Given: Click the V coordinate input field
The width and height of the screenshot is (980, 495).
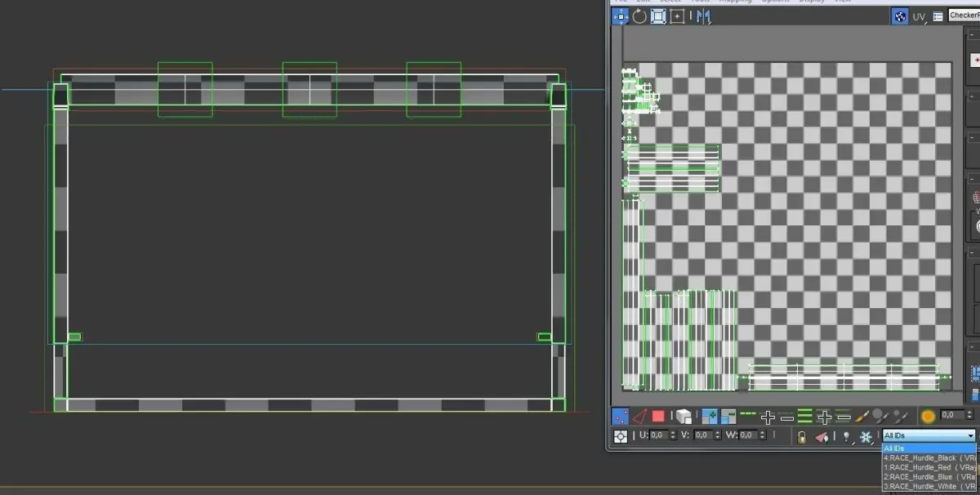Looking at the screenshot, I should point(704,435).
